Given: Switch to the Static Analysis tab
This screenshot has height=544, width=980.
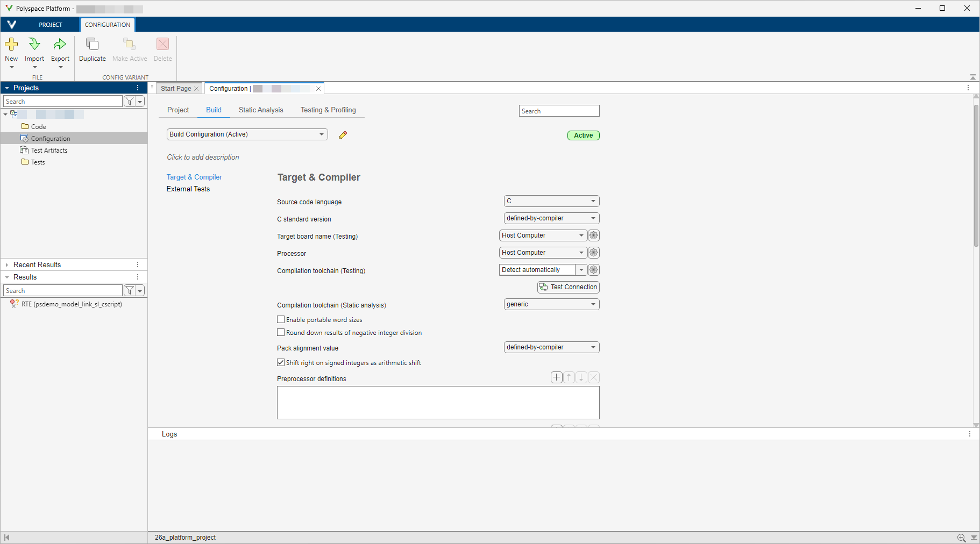Looking at the screenshot, I should tap(261, 110).
